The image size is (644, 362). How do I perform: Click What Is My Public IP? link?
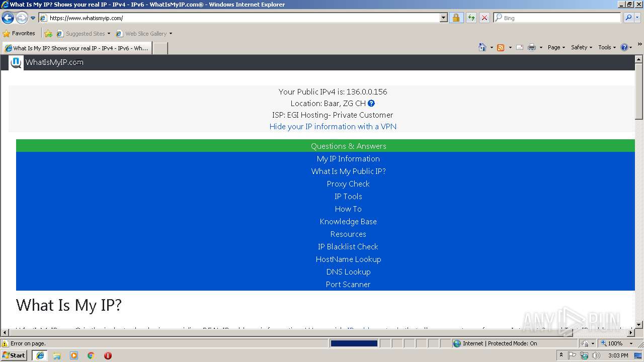pos(348,171)
